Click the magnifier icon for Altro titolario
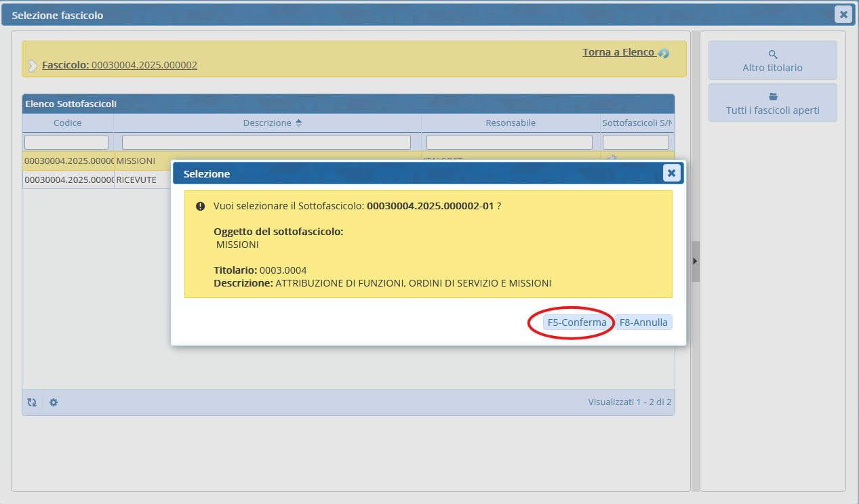Viewport: 859px width, 504px height. pos(772,54)
